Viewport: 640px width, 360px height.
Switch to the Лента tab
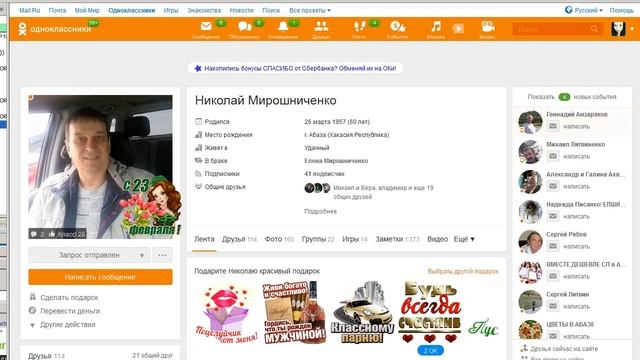(204, 239)
